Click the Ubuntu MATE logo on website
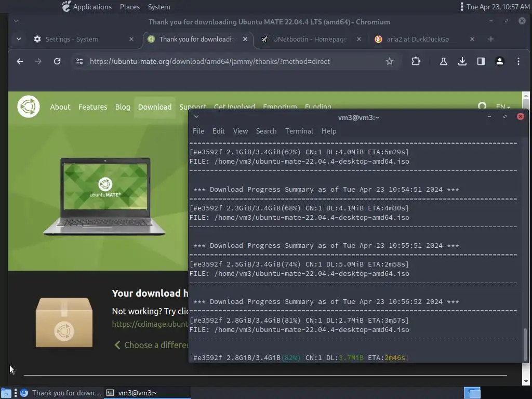The image size is (532, 399). click(x=29, y=107)
